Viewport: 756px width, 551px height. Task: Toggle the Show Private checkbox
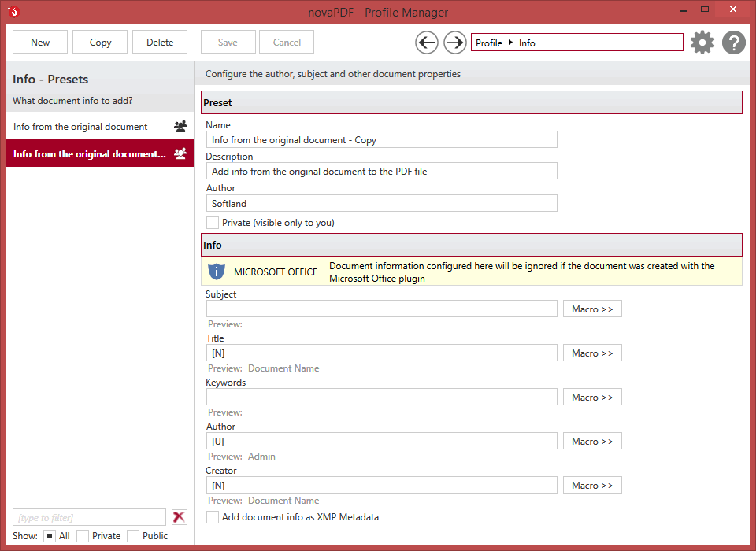pos(83,535)
